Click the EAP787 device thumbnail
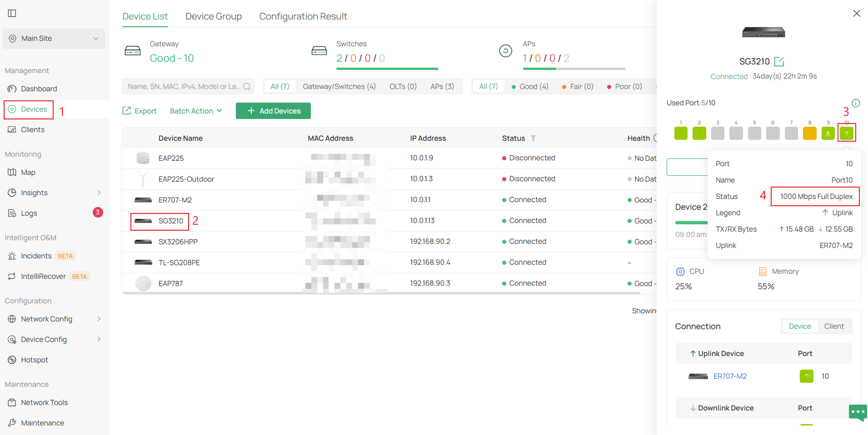The image size is (868, 435). 143,283
